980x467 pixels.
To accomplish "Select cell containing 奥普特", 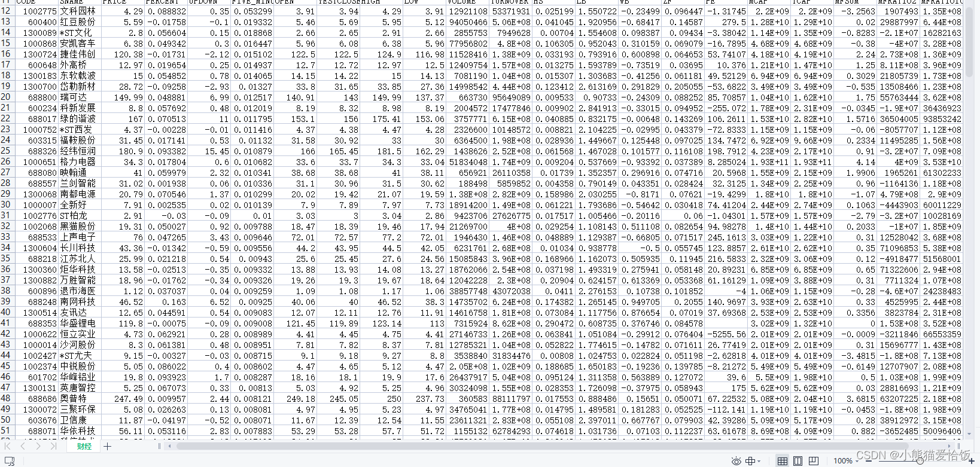I will tap(80, 398).
